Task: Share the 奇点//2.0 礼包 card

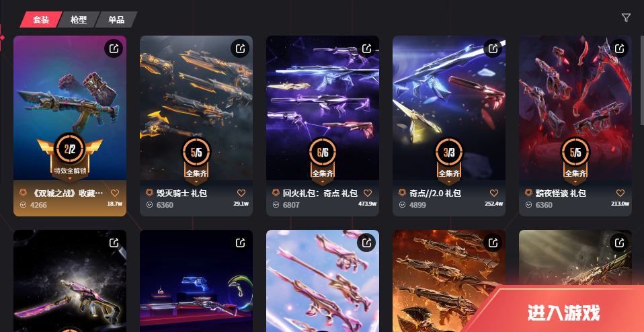Action: [x=493, y=49]
